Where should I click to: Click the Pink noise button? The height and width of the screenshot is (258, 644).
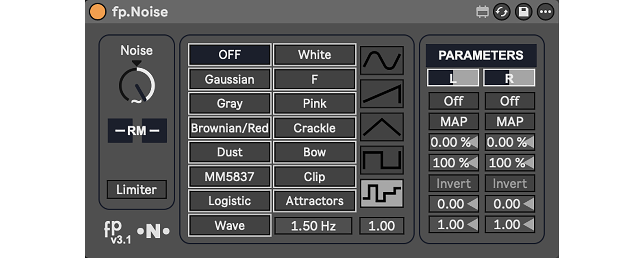pos(314,104)
